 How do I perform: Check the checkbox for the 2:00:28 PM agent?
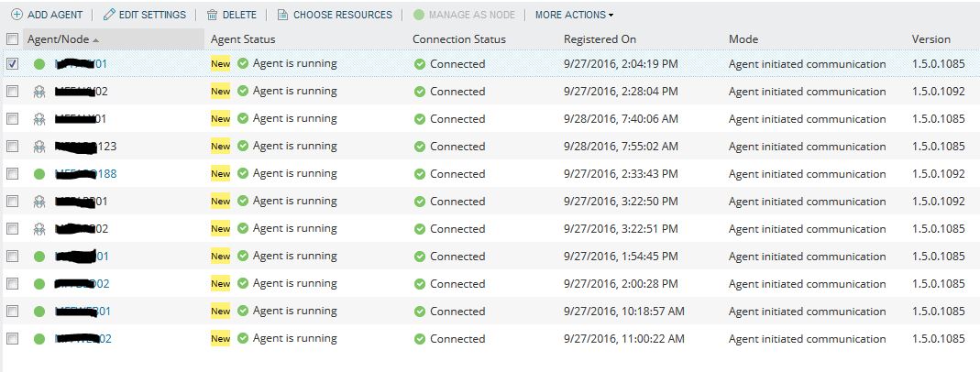pyautogui.click(x=12, y=283)
